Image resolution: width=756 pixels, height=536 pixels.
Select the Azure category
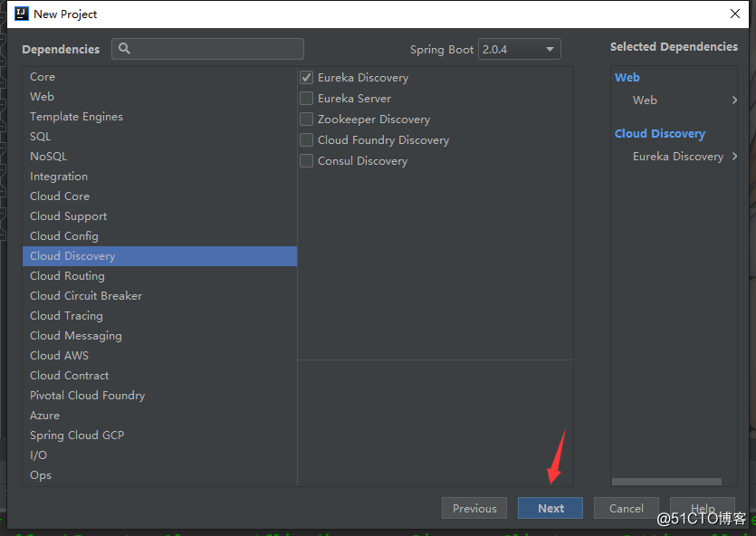point(159,416)
